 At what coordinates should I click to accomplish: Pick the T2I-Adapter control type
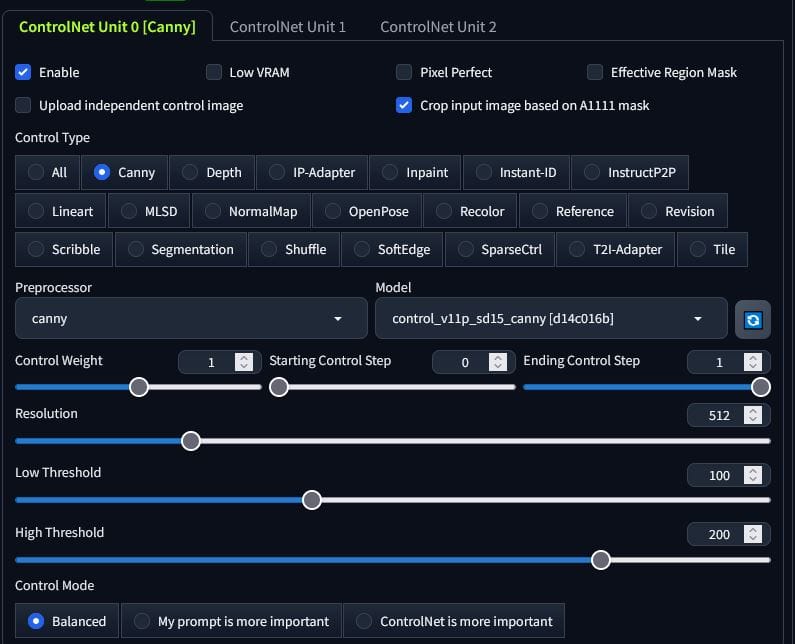coord(616,249)
